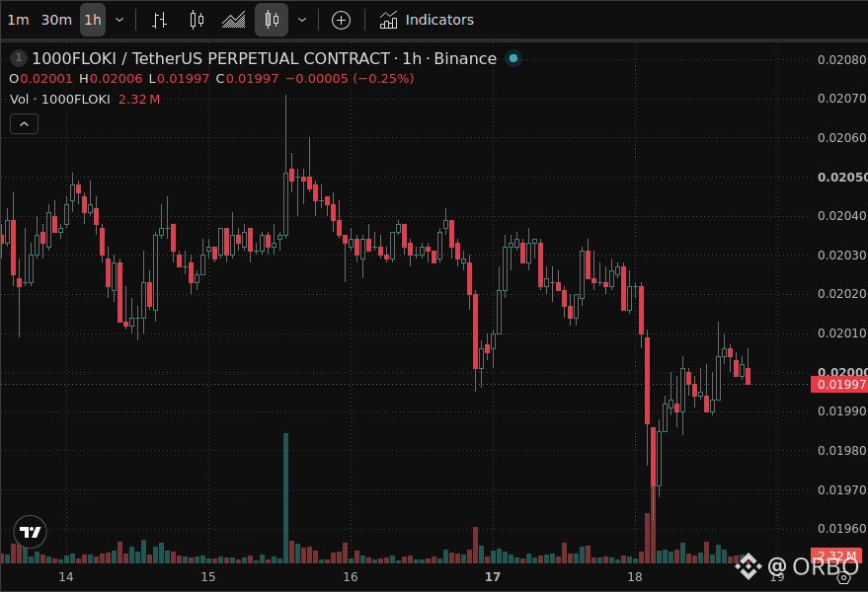Click the symbol number 1 badge
The width and height of the screenshot is (868, 592).
[x=18, y=57]
